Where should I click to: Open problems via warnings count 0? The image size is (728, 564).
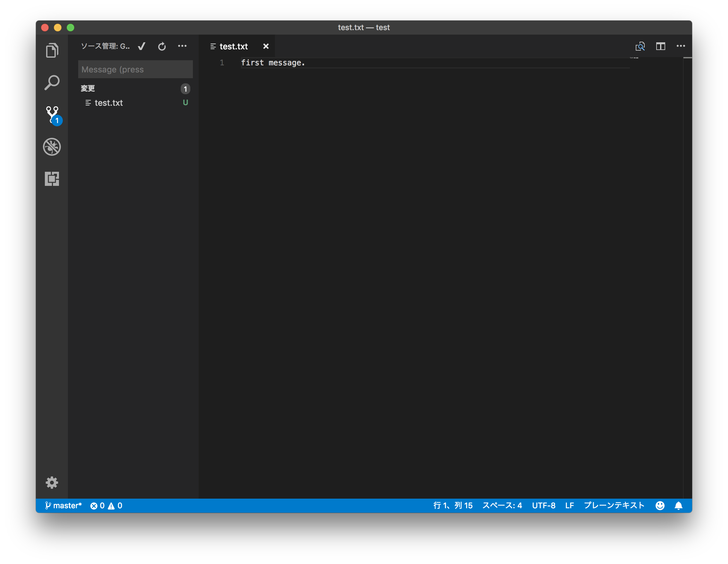(115, 506)
